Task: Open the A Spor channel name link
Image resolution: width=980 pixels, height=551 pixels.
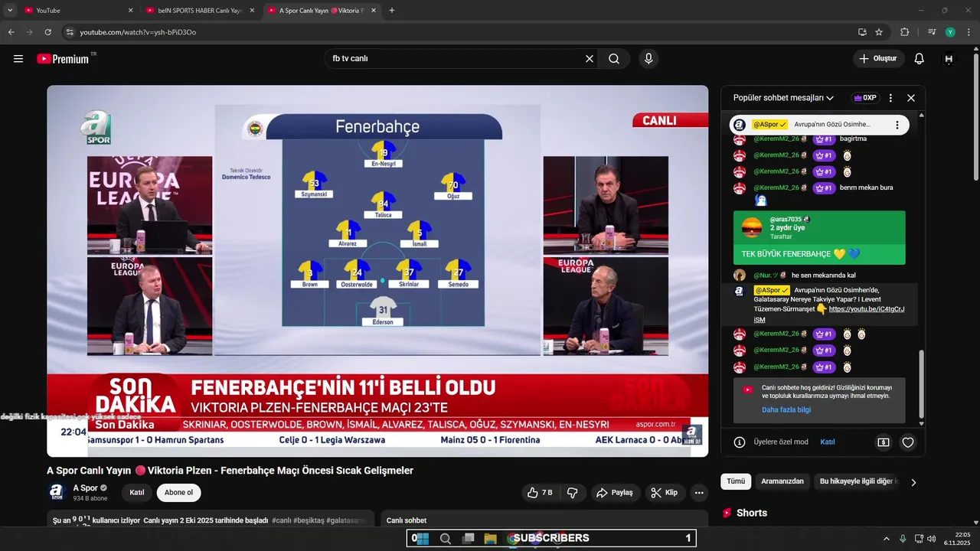Action: click(85, 487)
